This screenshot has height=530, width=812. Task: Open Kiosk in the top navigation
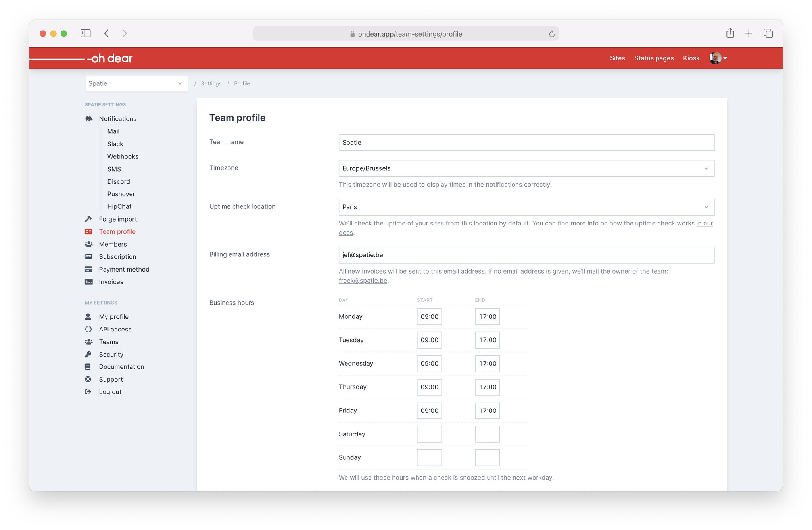(691, 58)
